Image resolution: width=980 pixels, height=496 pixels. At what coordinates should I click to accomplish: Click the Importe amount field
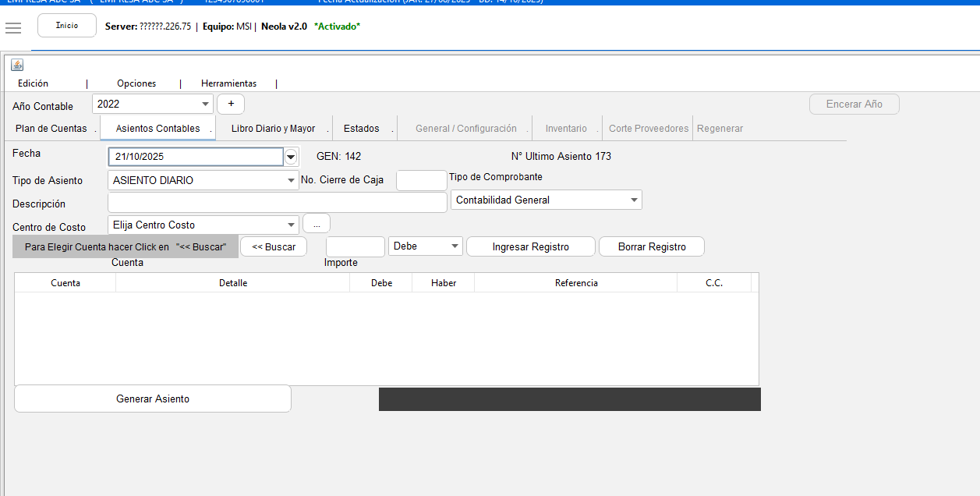[355, 246]
